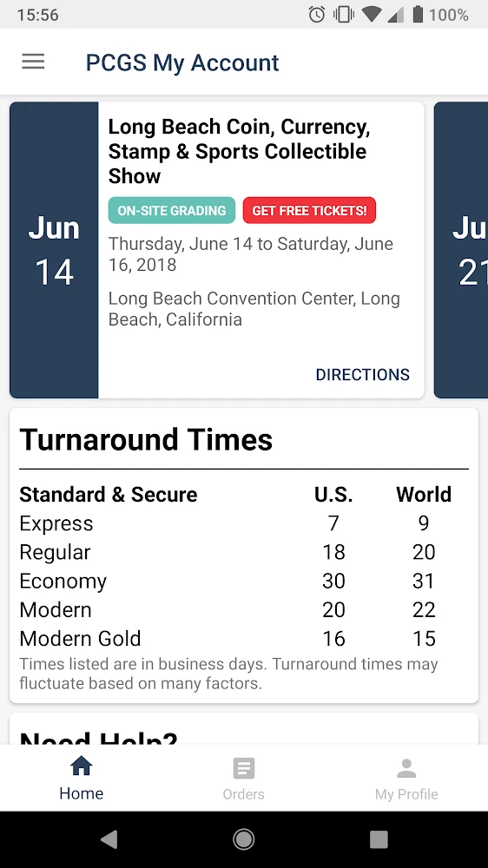Tap the ON-SITE GRADING badge
488x868 pixels.
(172, 210)
